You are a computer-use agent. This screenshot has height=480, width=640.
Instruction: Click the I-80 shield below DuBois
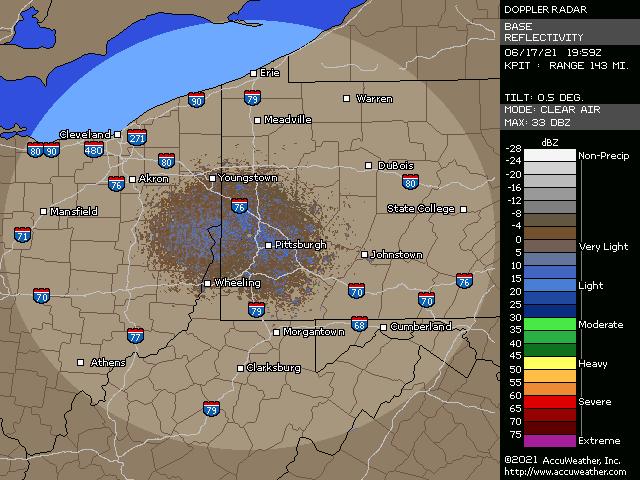click(410, 182)
